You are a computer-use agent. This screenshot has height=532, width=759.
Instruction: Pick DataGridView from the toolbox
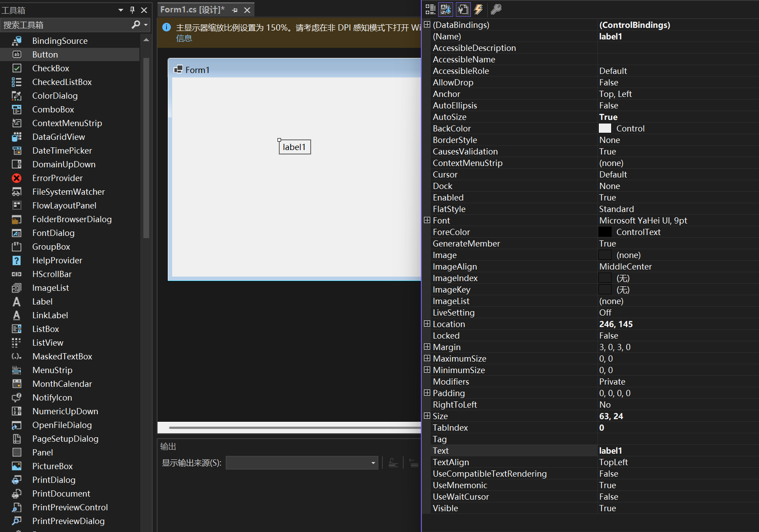[70, 137]
